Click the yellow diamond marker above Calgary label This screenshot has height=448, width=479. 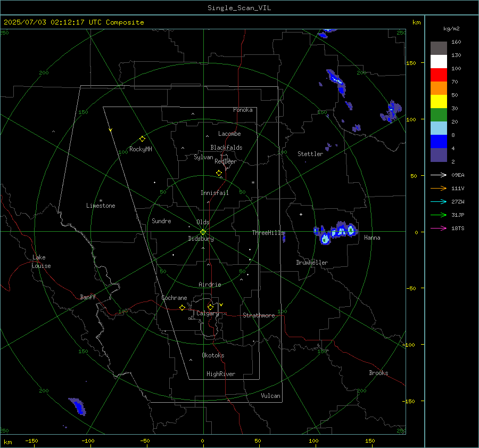[210, 307]
